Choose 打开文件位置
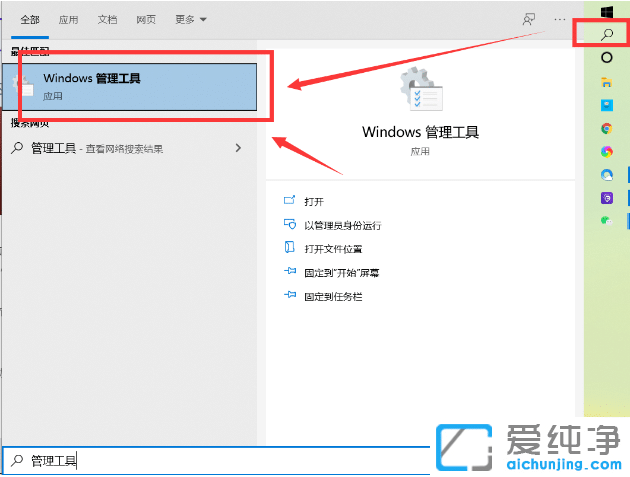Image resolution: width=630 pixels, height=477 pixels. (333, 249)
